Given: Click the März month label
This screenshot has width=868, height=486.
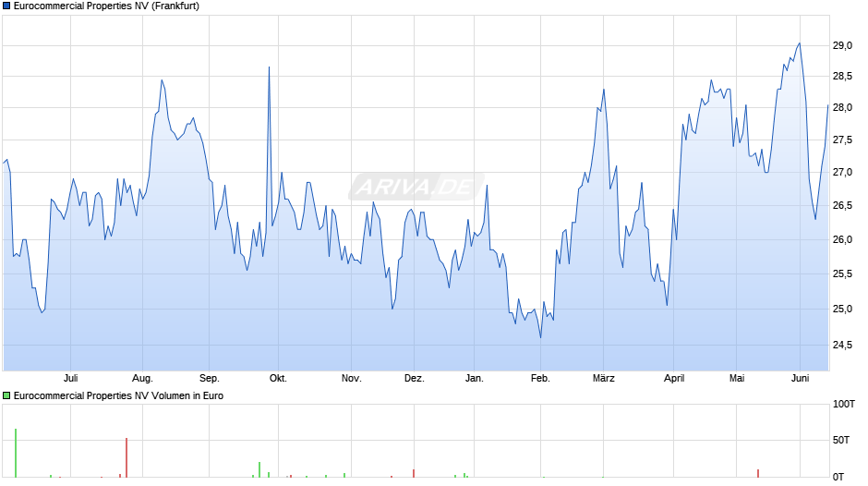Looking at the screenshot, I should (x=603, y=378).
